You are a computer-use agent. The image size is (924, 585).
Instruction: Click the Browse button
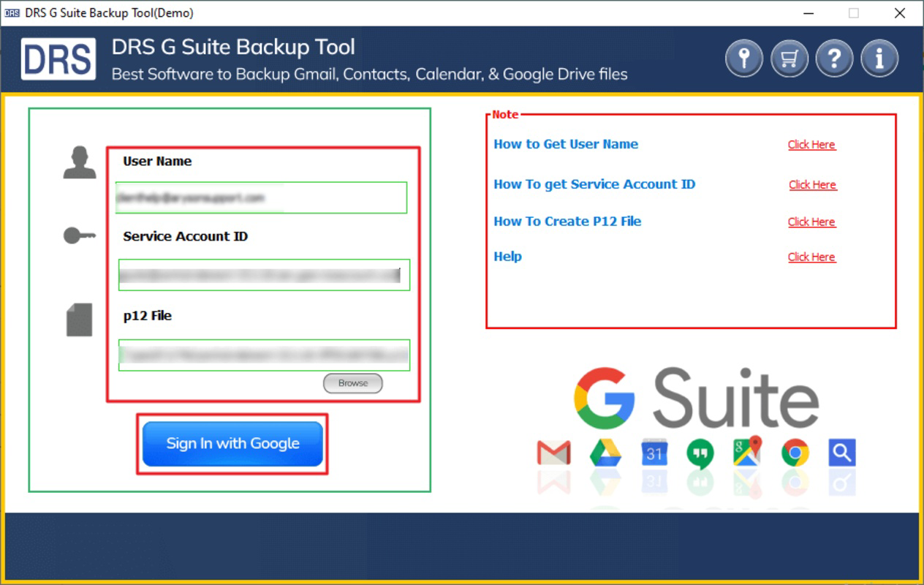pyautogui.click(x=353, y=383)
